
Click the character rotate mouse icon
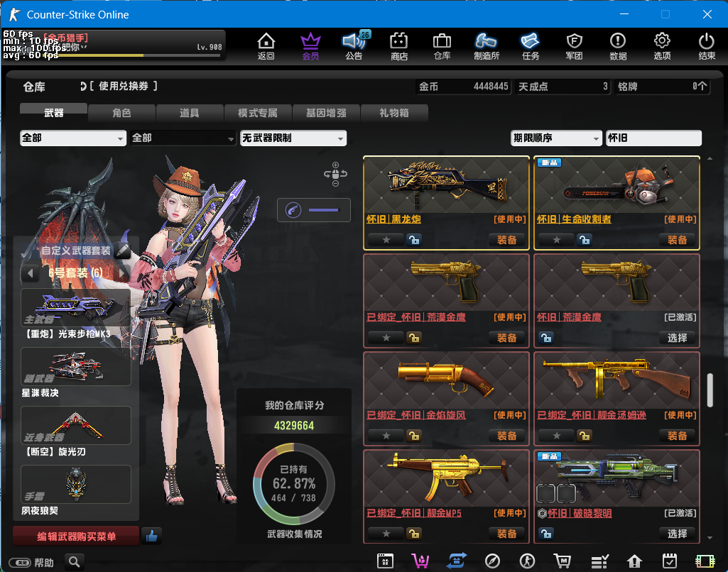click(335, 175)
